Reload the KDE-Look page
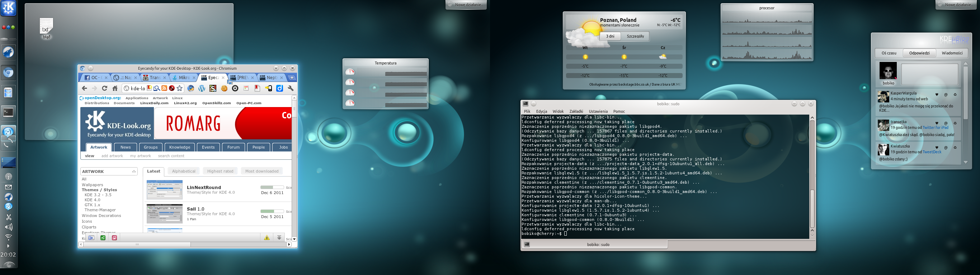The width and height of the screenshot is (980, 275). 105,88
